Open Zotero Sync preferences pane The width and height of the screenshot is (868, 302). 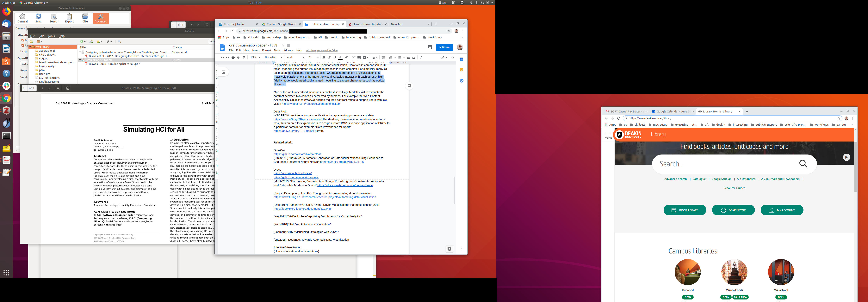(38, 18)
